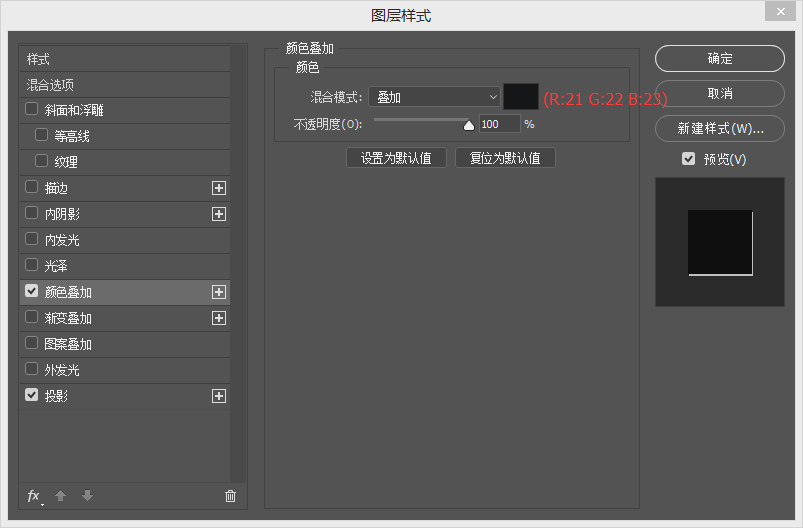Open the 混合模式 dropdown
This screenshot has height=528, width=803.
click(x=434, y=97)
